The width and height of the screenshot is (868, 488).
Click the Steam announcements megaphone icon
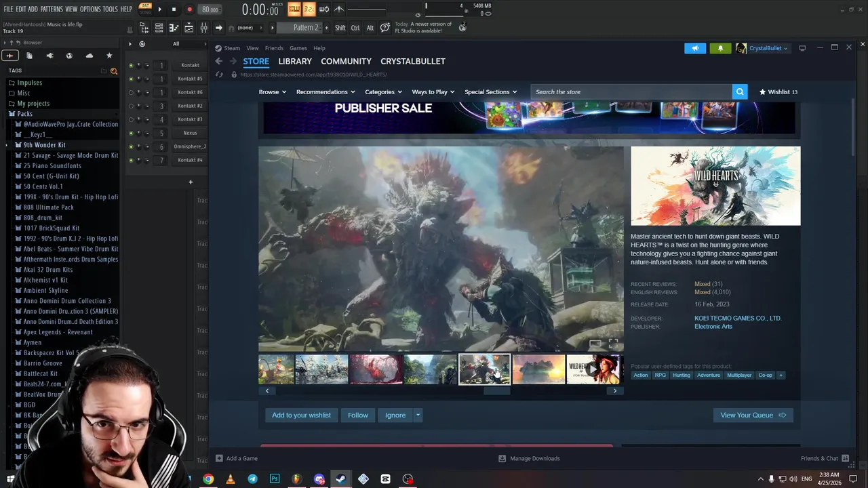coord(695,48)
